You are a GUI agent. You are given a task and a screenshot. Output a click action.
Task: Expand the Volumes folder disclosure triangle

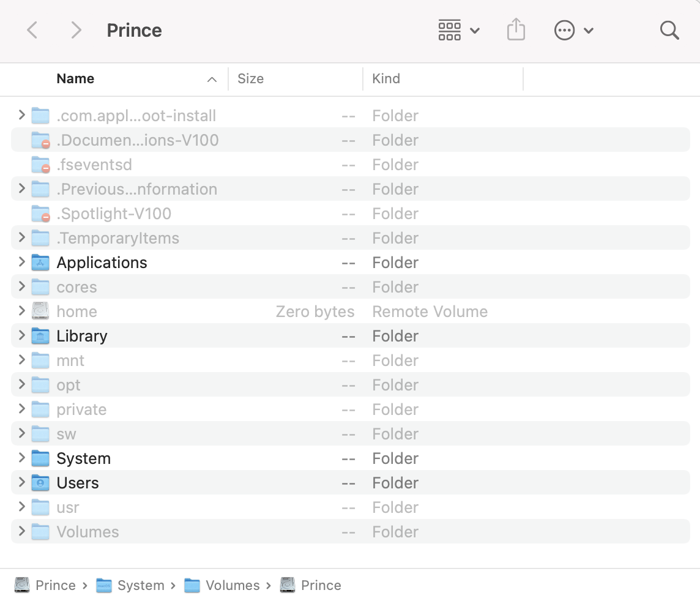tap(22, 532)
